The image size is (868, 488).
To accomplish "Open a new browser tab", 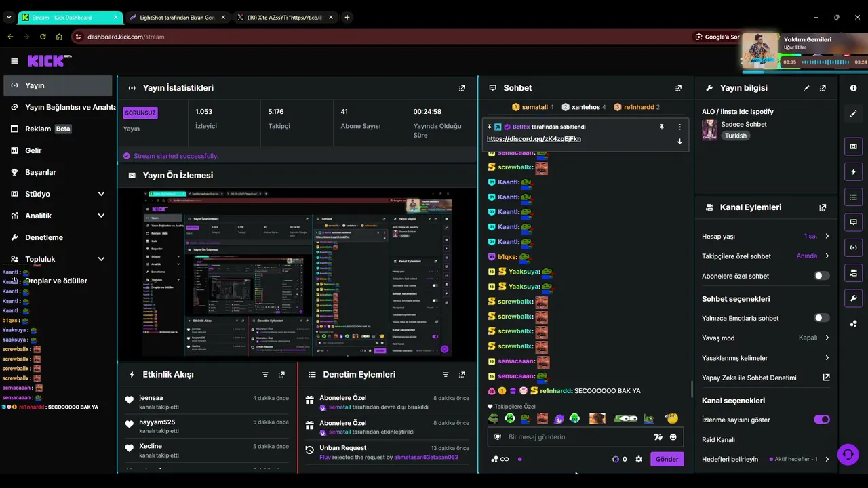I will click(x=347, y=17).
